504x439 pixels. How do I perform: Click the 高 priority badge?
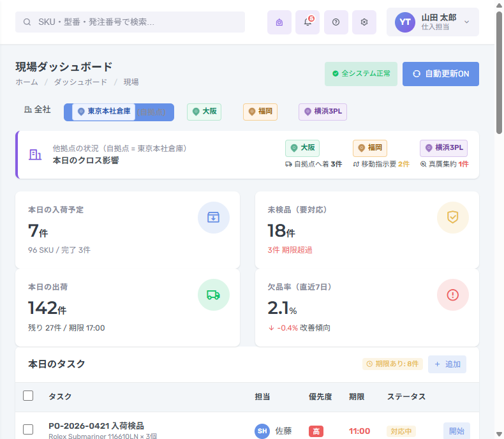click(316, 431)
